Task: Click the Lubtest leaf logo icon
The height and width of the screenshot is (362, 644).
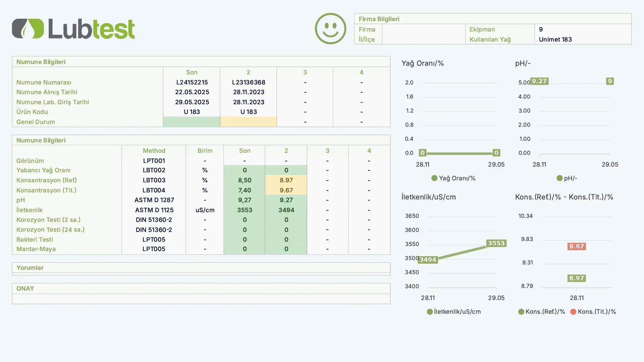Action: click(x=28, y=28)
